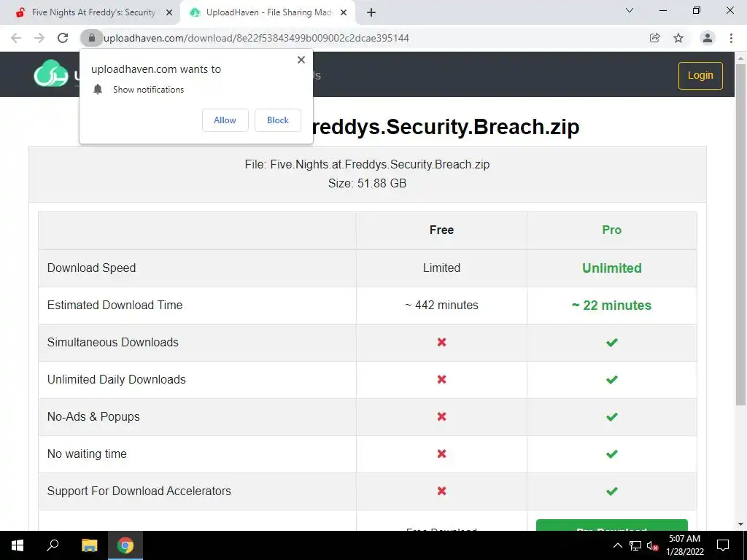The width and height of the screenshot is (747, 560).
Task: Switch to Five Nights At Freddy's tab
Action: [93, 12]
